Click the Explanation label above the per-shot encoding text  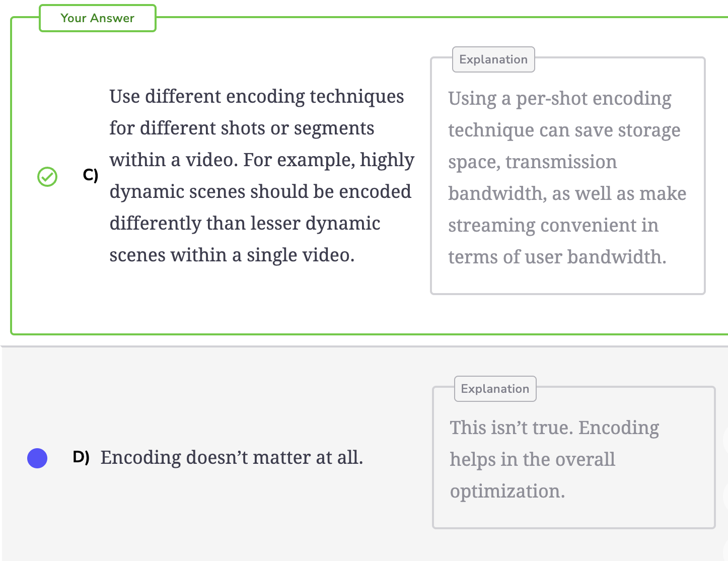(493, 59)
